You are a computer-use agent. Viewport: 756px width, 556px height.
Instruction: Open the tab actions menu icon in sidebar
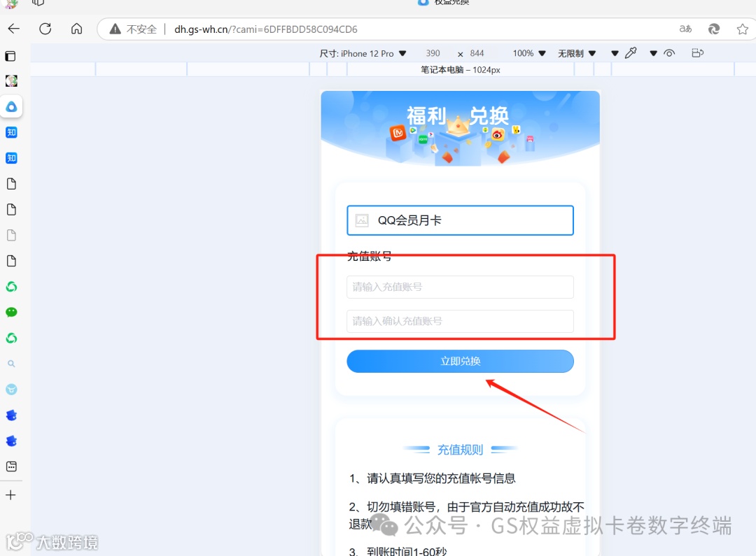10,56
